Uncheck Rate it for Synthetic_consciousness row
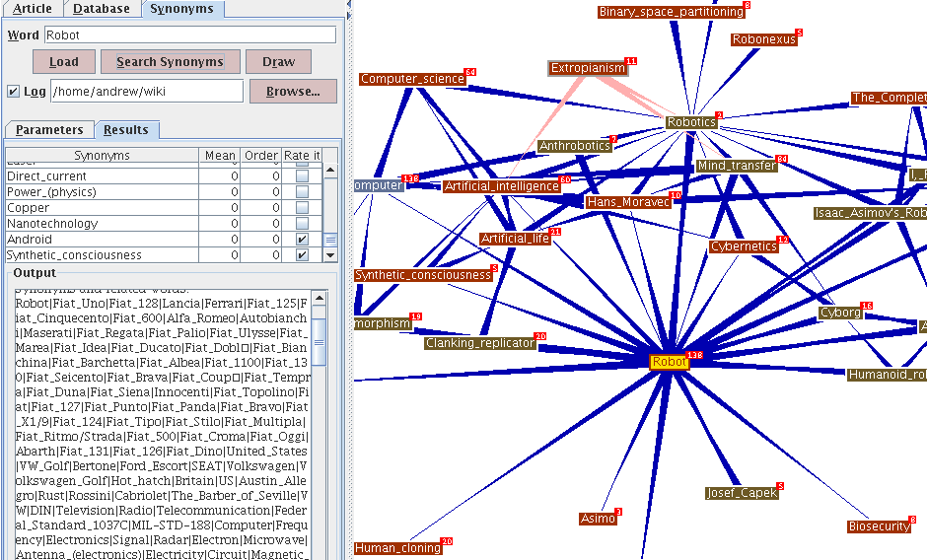The image size is (927, 560). click(x=302, y=255)
